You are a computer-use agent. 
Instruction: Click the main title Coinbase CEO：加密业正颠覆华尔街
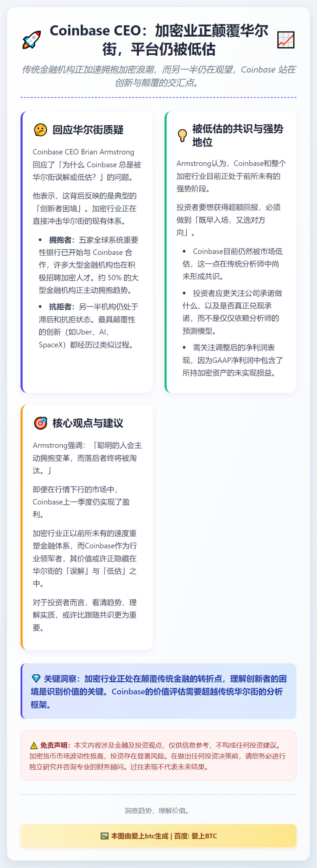tap(159, 40)
